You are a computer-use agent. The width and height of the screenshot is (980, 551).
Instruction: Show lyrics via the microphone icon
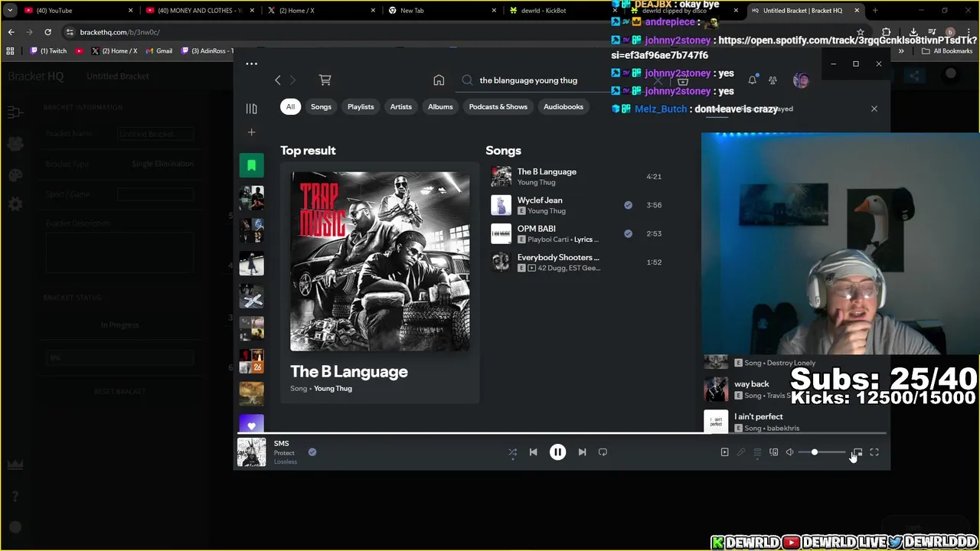click(x=741, y=452)
